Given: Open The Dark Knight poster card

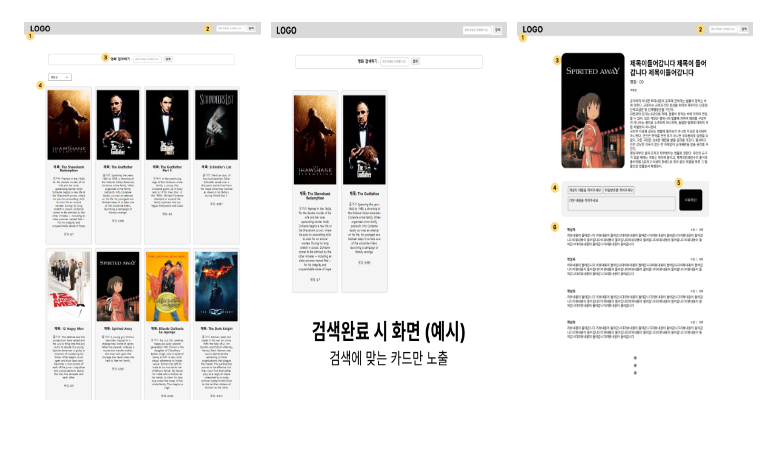Looking at the screenshot, I should click(216, 287).
